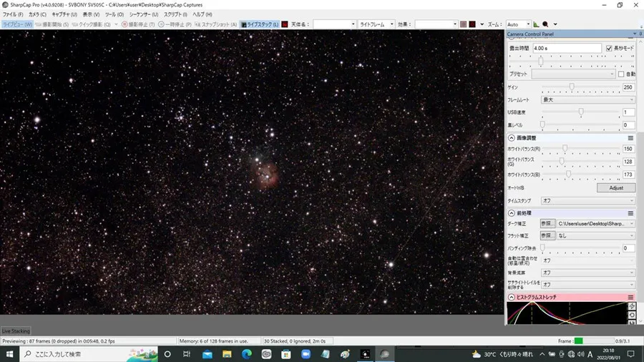Open the 表示 (V) menu
The height and width of the screenshot is (362, 644).
click(91, 14)
